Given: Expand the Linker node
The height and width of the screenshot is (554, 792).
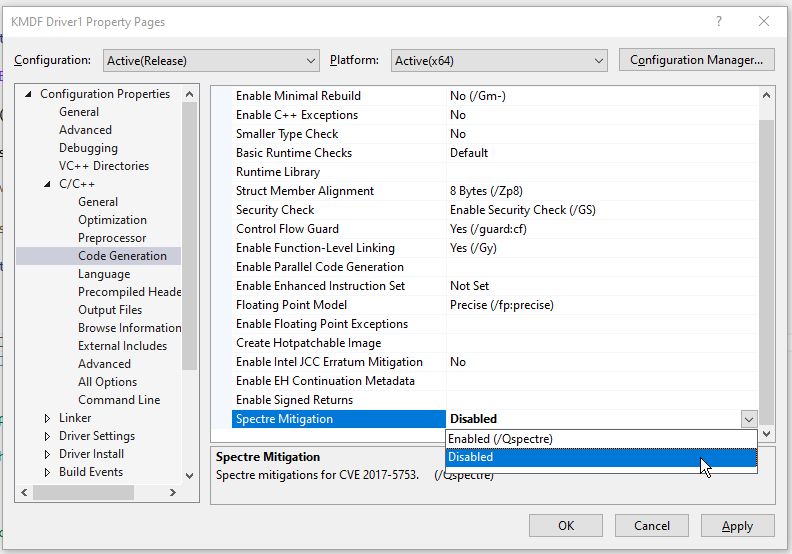Looking at the screenshot, I should click(47, 418).
